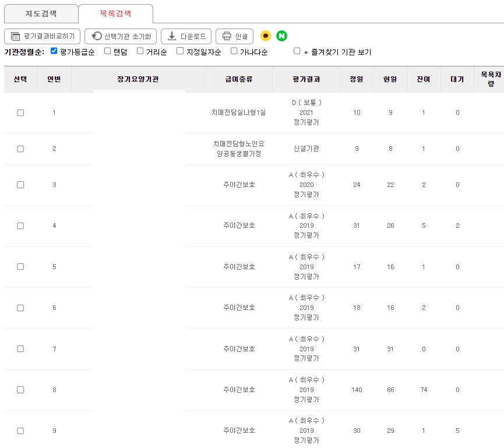Click the download arrow icon beside 다운로드
The width and height of the screenshot is (504, 448).
pyautogui.click(x=171, y=36)
